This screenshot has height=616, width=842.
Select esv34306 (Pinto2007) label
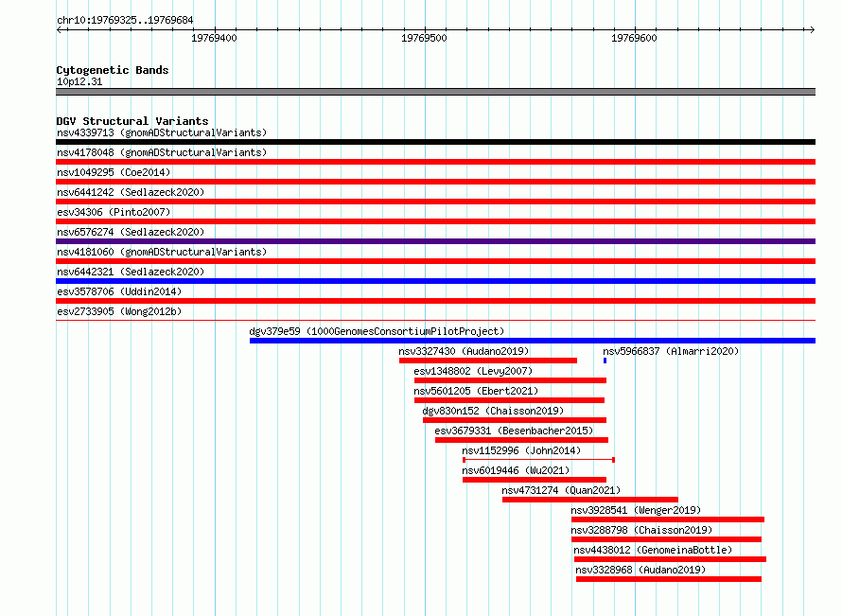[x=114, y=212]
